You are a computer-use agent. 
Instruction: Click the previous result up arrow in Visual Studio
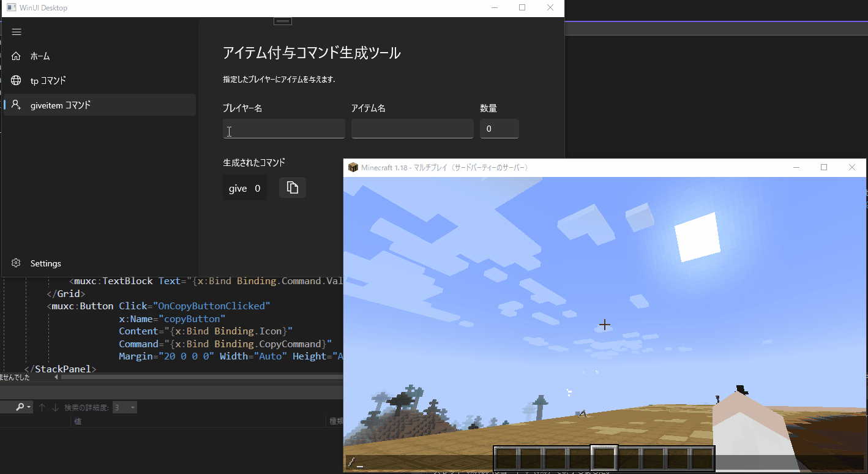tap(42, 407)
